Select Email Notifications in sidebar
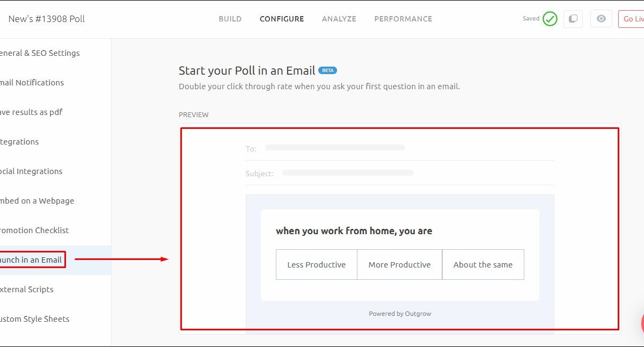 tap(32, 83)
